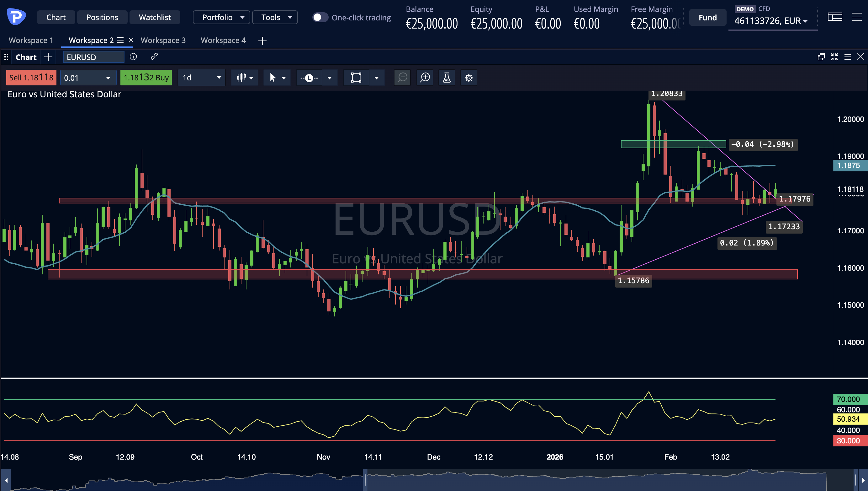Toggle One-click trading switch
The height and width of the screenshot is (491, 868).
click(320, 18)
